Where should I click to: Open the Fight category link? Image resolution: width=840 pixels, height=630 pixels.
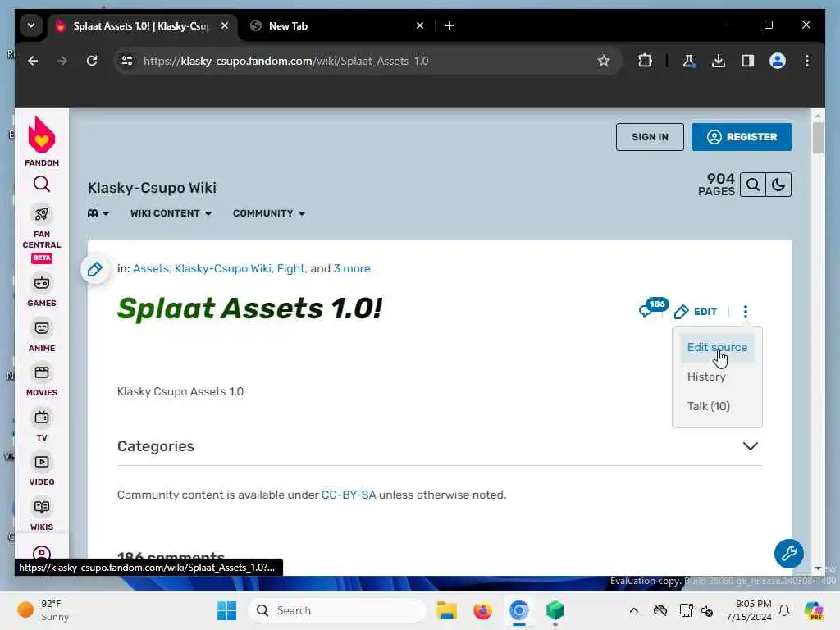click(x=291, y=268)
